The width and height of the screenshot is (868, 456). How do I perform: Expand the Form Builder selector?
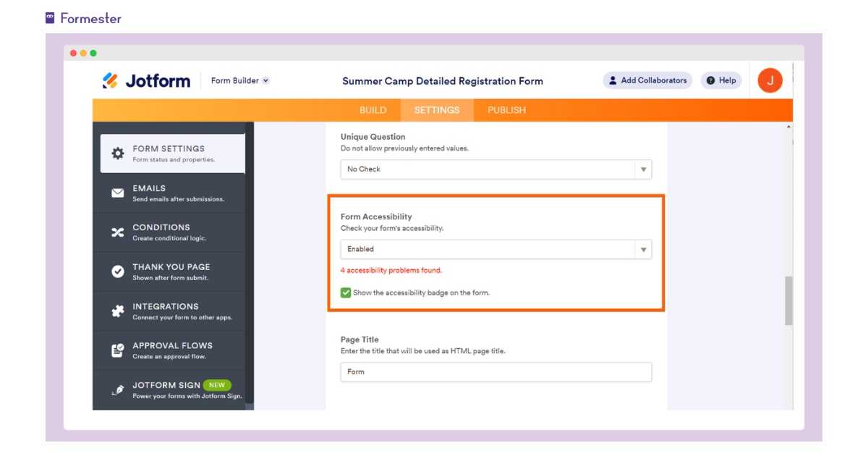coord(239,80)
